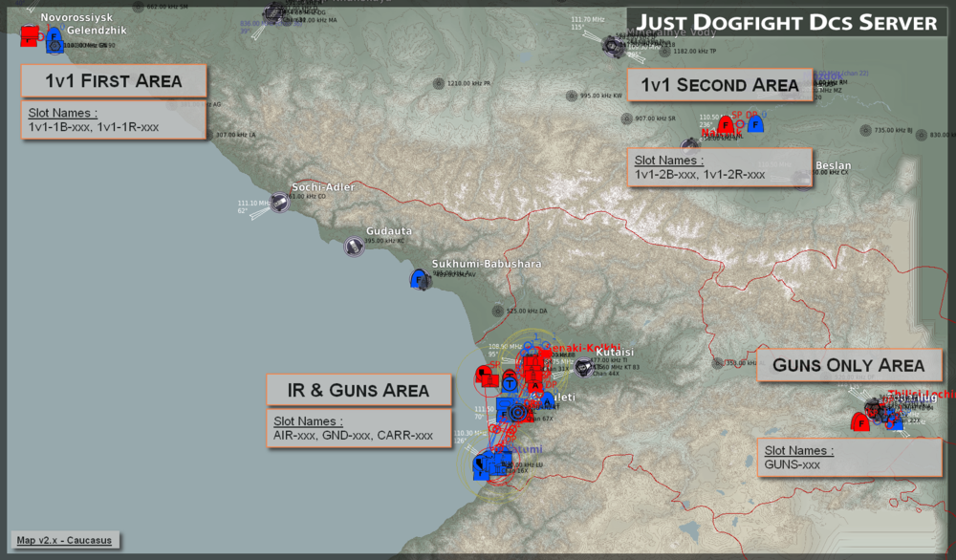Click the 735.00 kHz BJ beacon icon
956x560 pixels.
866,130
